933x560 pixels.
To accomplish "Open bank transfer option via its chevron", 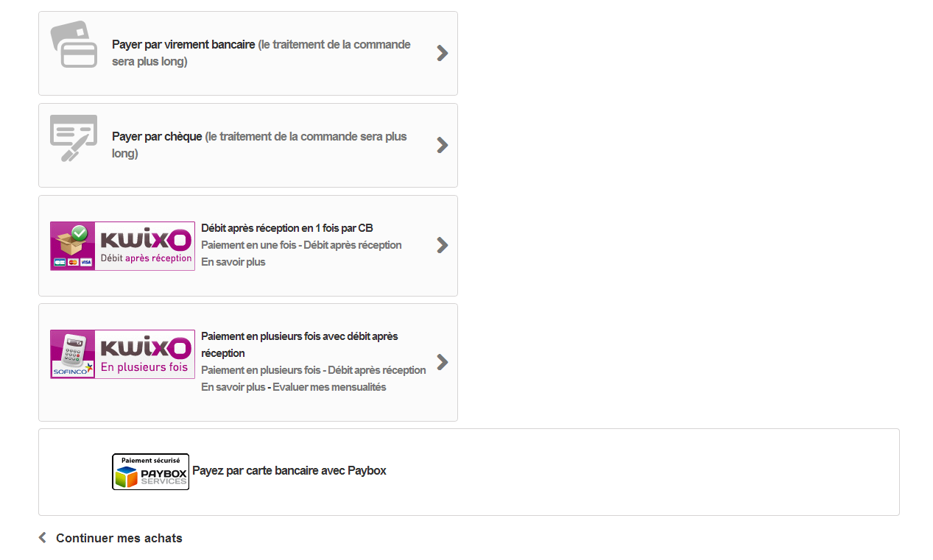I will pos(442,53).
